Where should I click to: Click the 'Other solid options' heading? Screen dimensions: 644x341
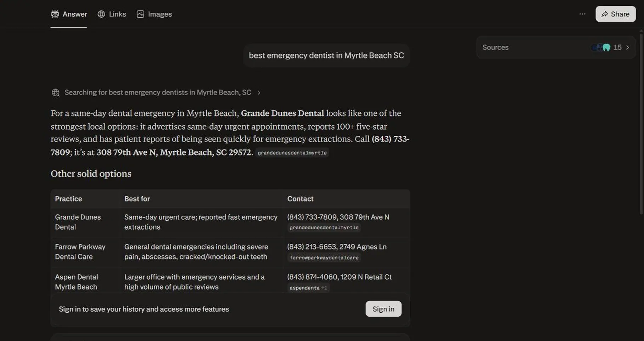point(91,174)
